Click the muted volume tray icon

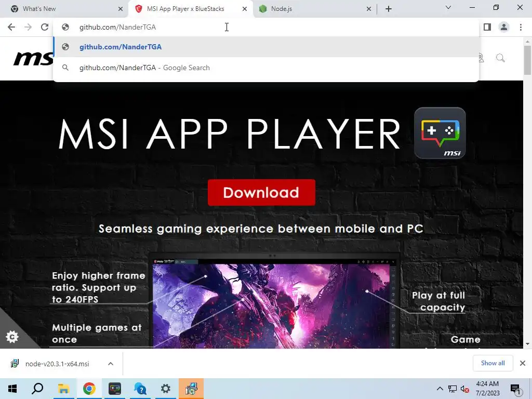coord(465,389)
